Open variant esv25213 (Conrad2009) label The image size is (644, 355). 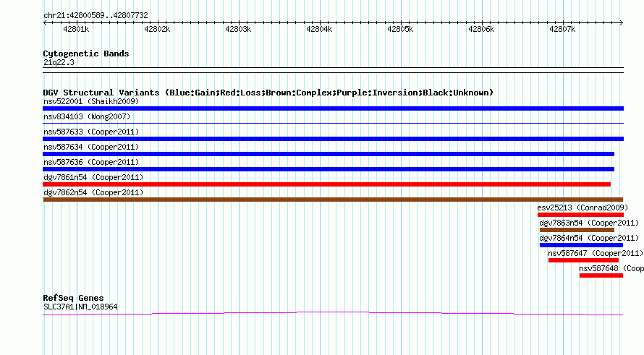(x=582, y=208)
